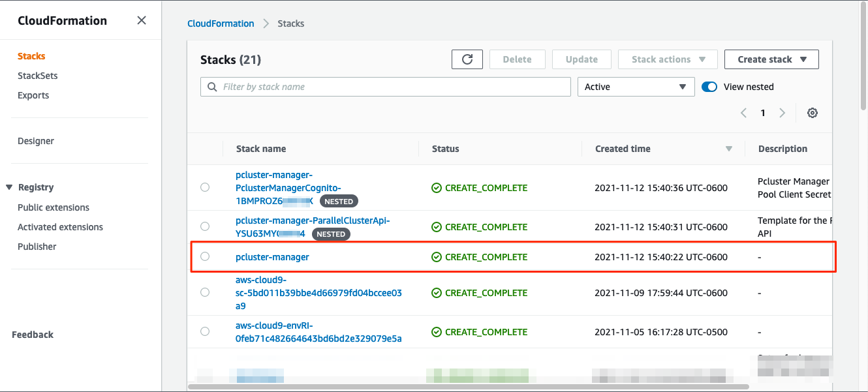Select radio for aws-cloud9-envRI stack
Image resolution: width=868 pixels, height=392 pixels.
point(205,331)
